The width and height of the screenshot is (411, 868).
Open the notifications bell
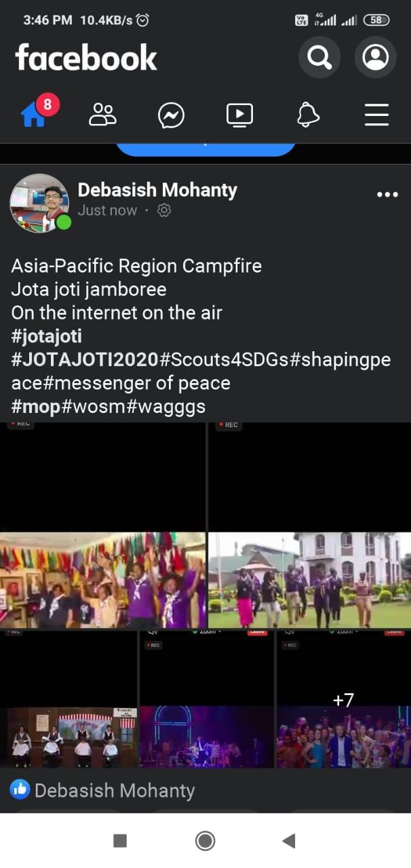pyautogui.click(x=309, y=115)
